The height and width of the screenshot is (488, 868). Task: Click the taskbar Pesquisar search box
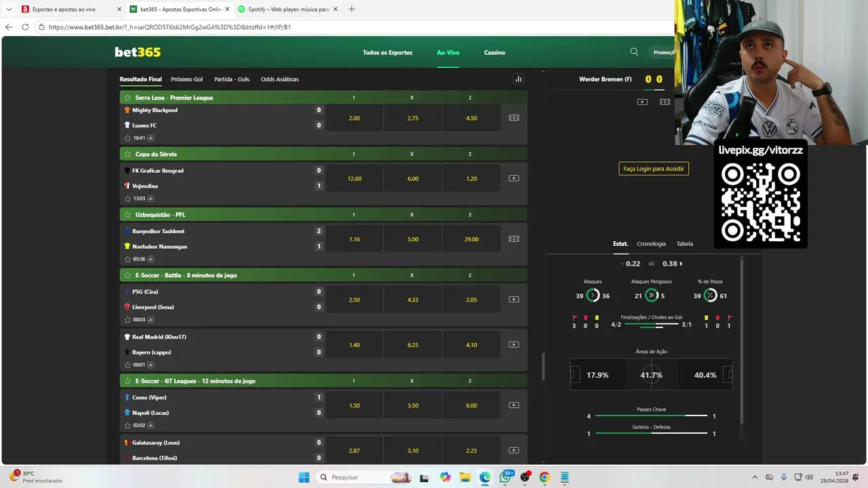pos(365,477)
